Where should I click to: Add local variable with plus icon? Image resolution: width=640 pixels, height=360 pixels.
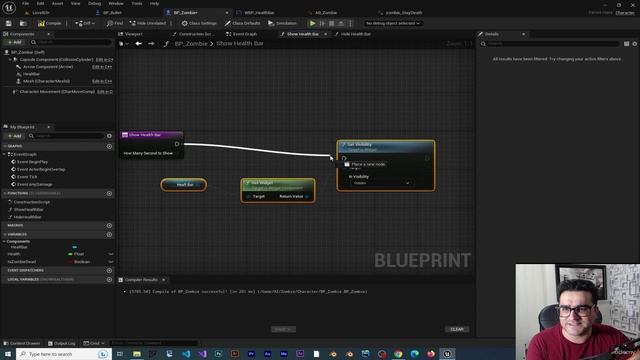pos(109,280)
